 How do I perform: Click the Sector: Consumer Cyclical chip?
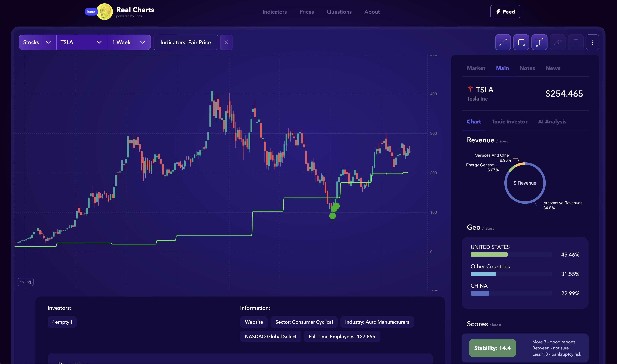tap(304, 322)
